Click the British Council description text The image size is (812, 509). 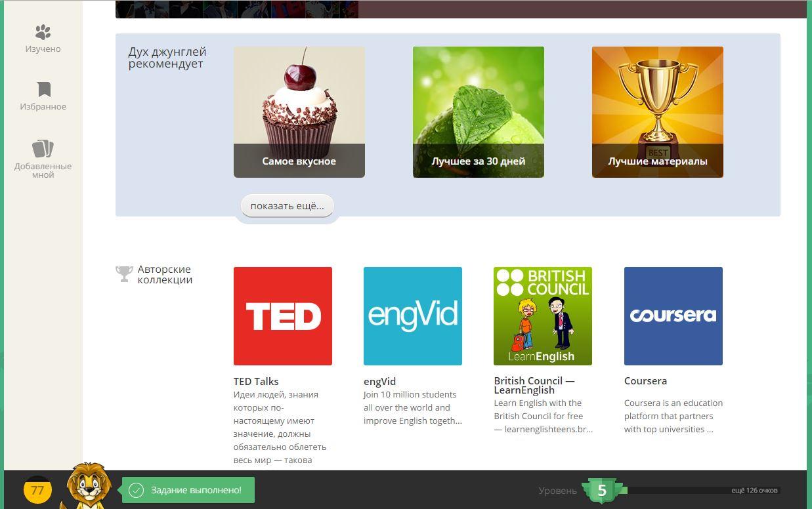tap(543, 416)
